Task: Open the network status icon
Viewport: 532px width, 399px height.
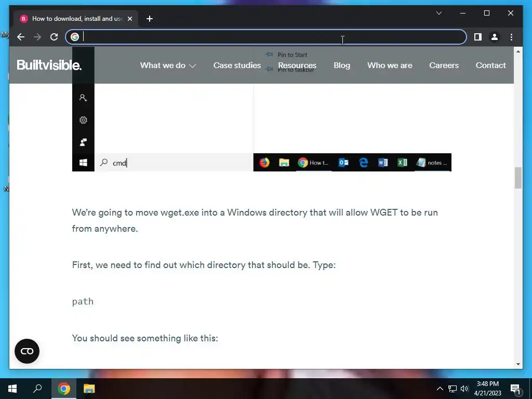Action: click(453, 389)
